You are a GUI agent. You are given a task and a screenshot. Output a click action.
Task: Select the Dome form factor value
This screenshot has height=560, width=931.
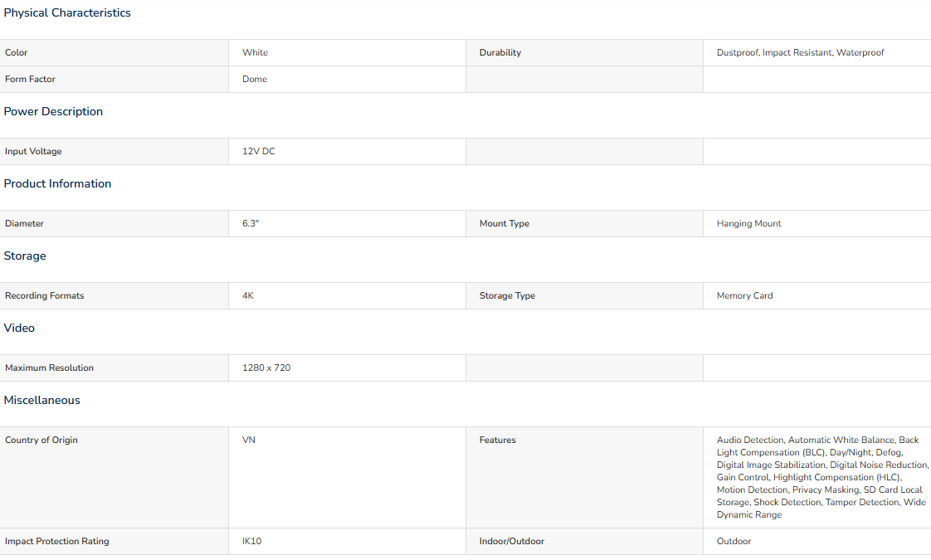(x=255, y=79)
